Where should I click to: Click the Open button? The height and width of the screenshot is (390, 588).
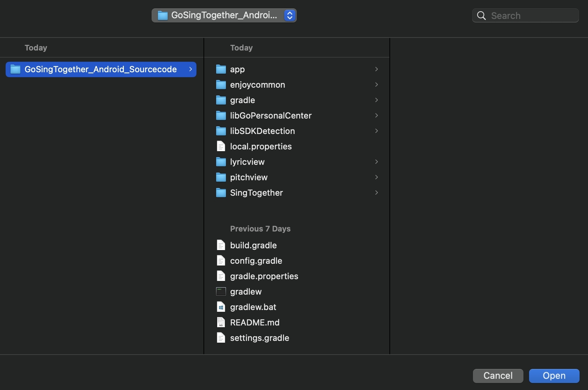click(554, 376)
